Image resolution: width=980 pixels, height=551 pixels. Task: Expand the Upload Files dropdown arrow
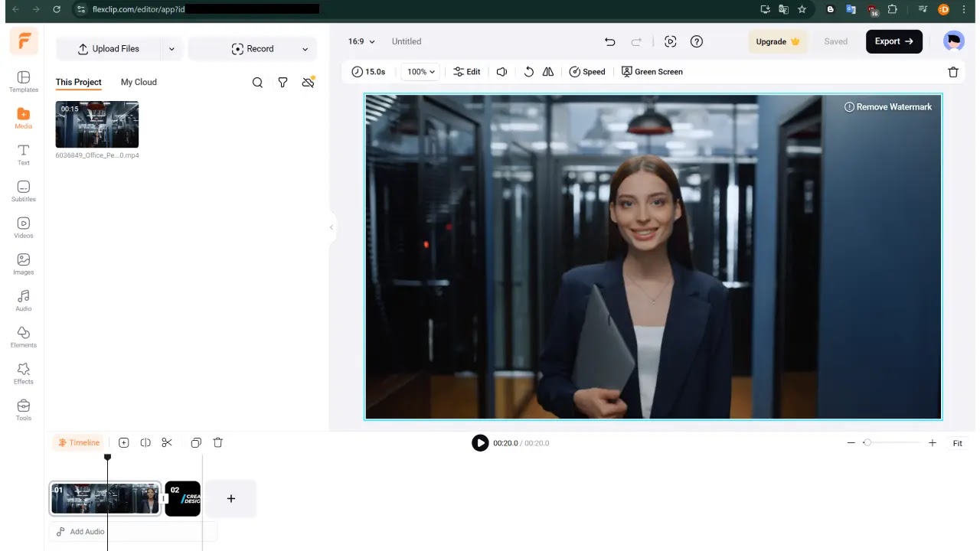tap(171, 49)
